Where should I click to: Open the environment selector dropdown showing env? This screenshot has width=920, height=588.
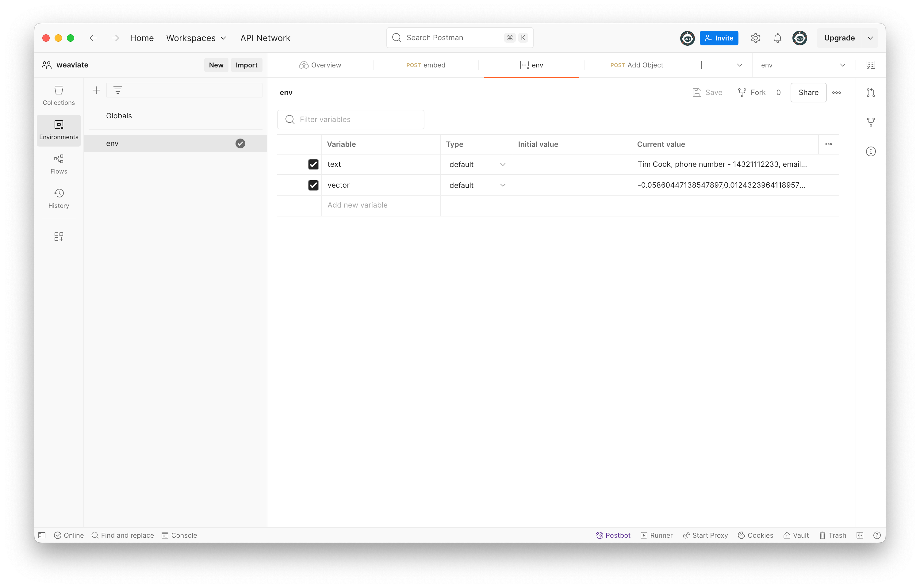click(803, 65)
